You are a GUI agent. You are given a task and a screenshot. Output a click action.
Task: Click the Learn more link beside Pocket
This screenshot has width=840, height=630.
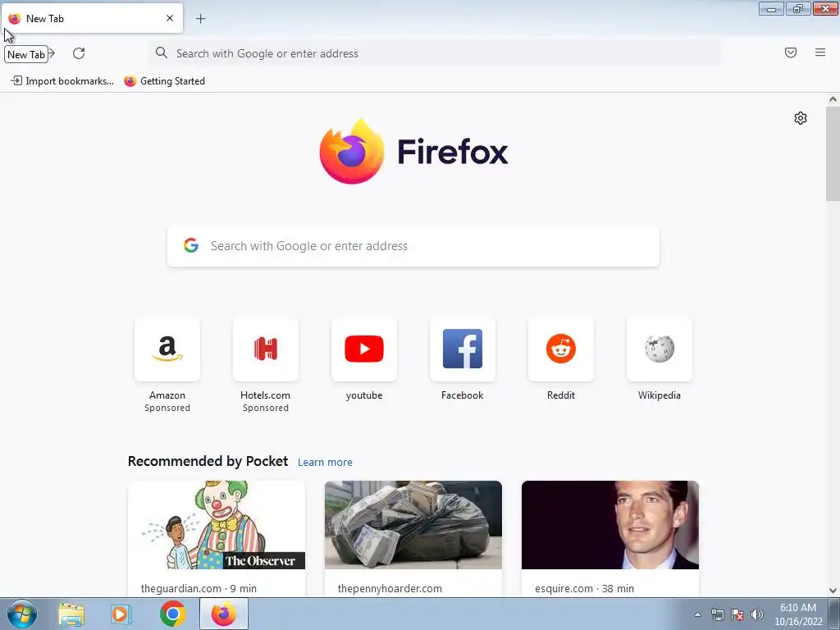(325, 463)
